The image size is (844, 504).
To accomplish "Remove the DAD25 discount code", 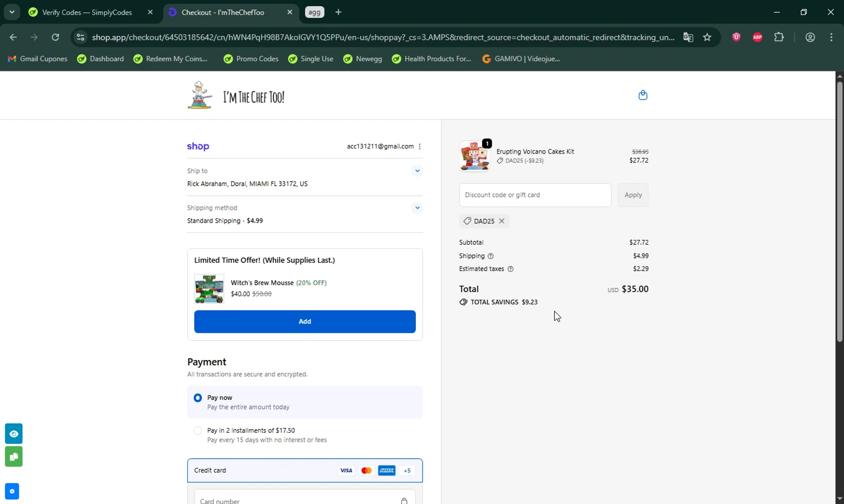I will tap(501, 221).
